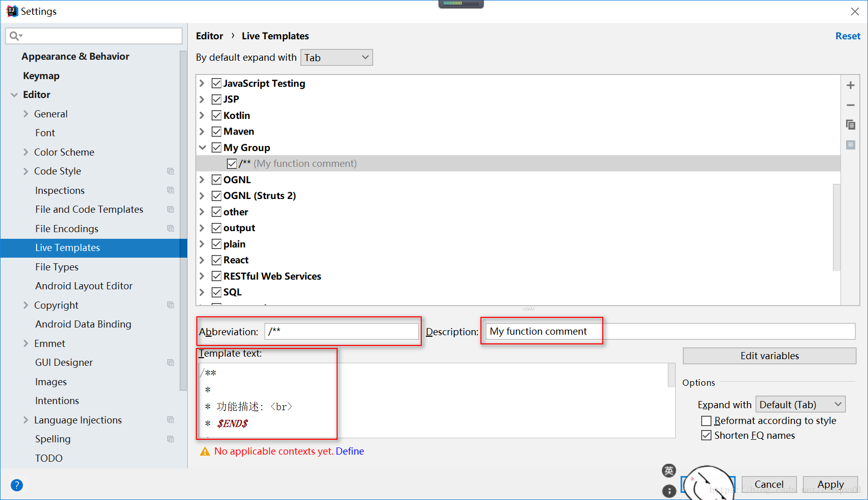Open help with the question mark icon
Screen dimensions: 868x500
(x=17, y=485)
